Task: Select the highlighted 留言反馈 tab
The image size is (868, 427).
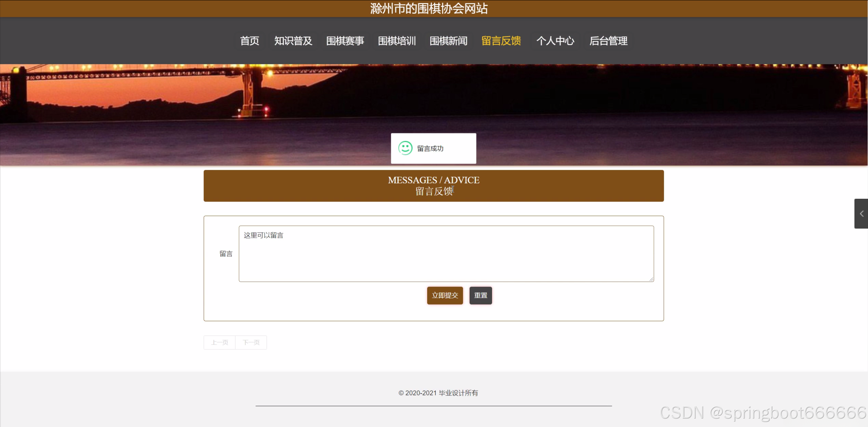Action: click(x=501, y=41)
